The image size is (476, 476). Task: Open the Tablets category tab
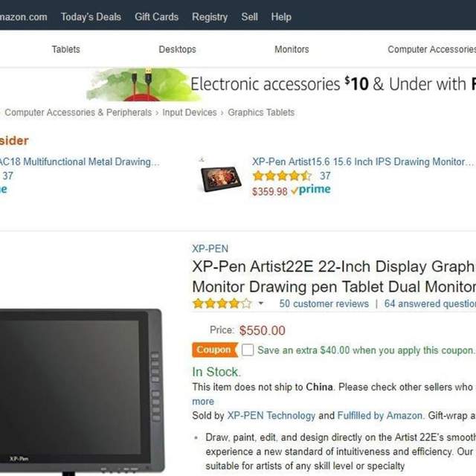(66, 49)
